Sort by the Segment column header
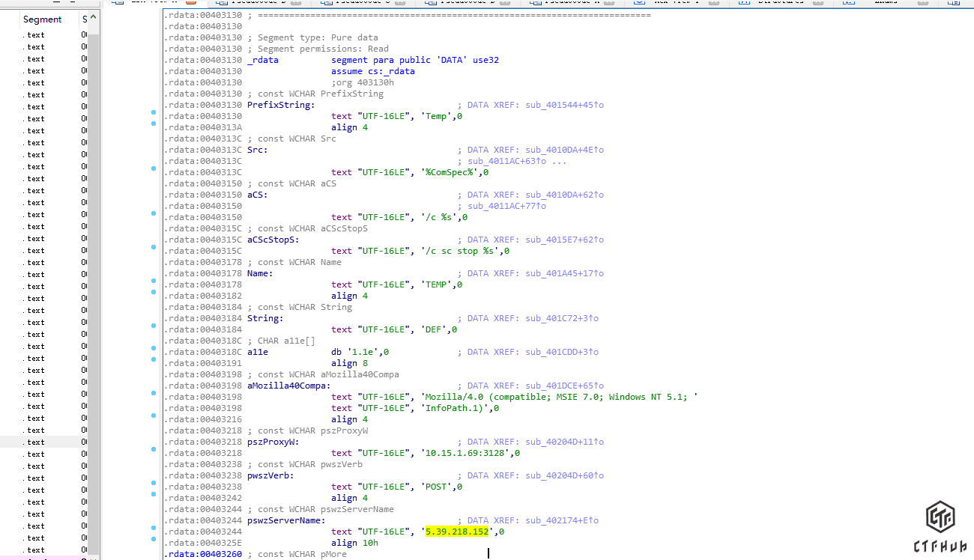 (42, 19)
